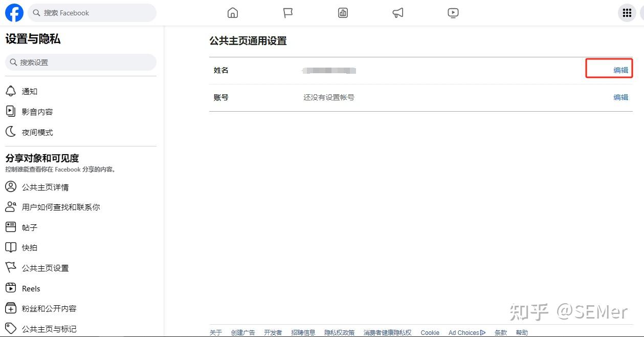
Task: Open the Ads megaphone icon in top bar
Action: pyautogui.click(x=398, y=13)
